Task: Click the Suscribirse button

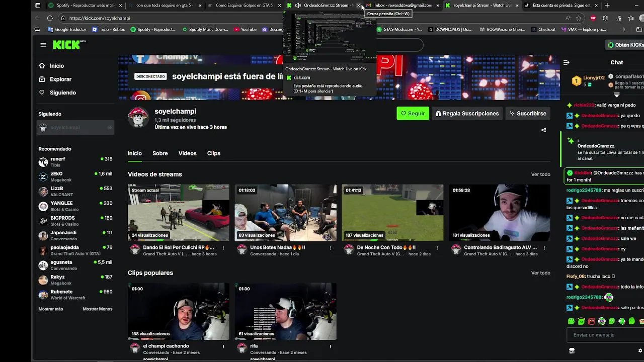Action: point(527,114)
